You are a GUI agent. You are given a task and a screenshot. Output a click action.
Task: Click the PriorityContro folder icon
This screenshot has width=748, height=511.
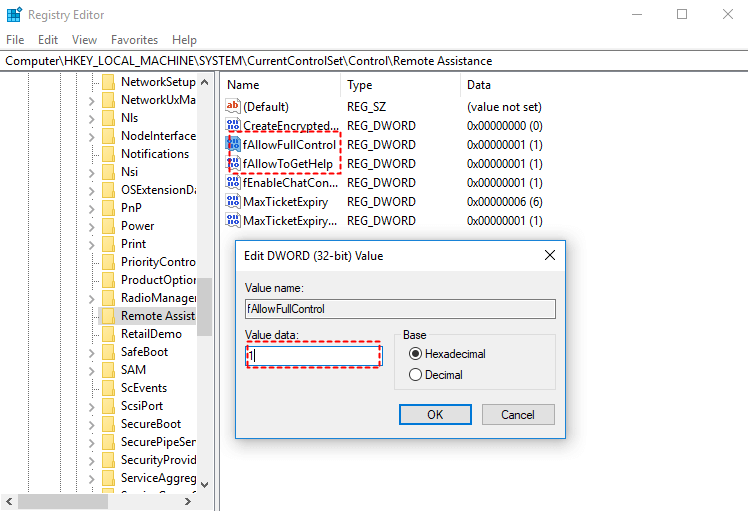(x=109, y=262)
